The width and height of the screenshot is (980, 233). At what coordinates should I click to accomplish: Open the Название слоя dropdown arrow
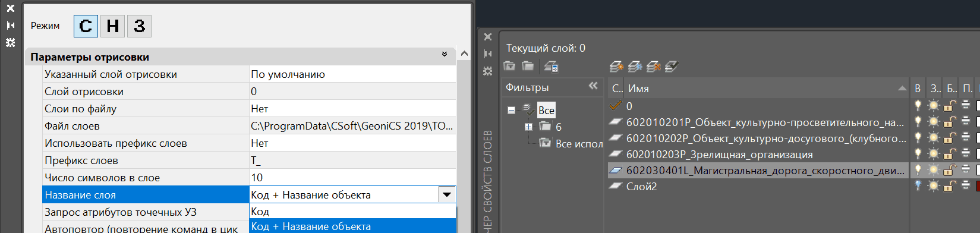point(447,194)
